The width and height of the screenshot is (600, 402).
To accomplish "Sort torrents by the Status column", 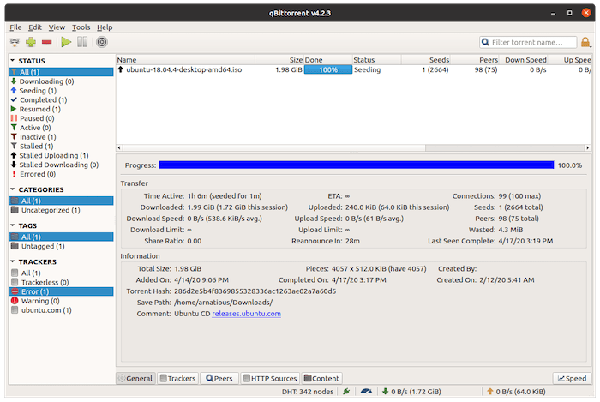I will pos(377,60).
